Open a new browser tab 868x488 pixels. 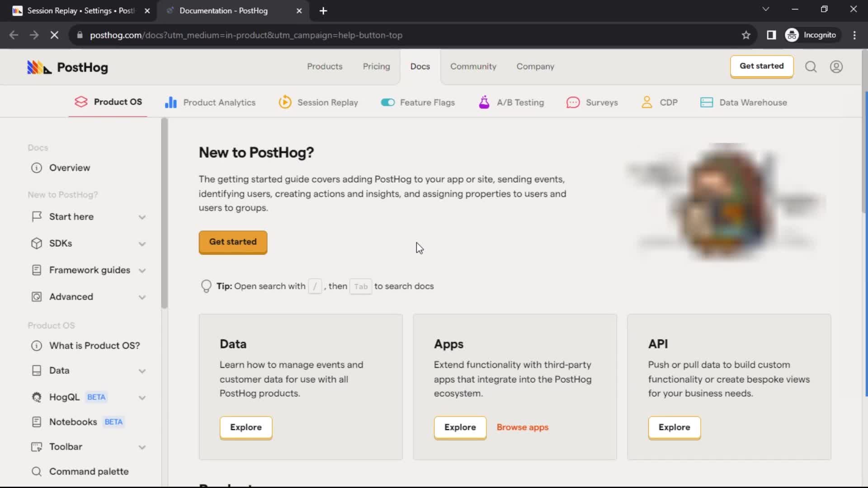pyautogui.click(x=323, y=11)
